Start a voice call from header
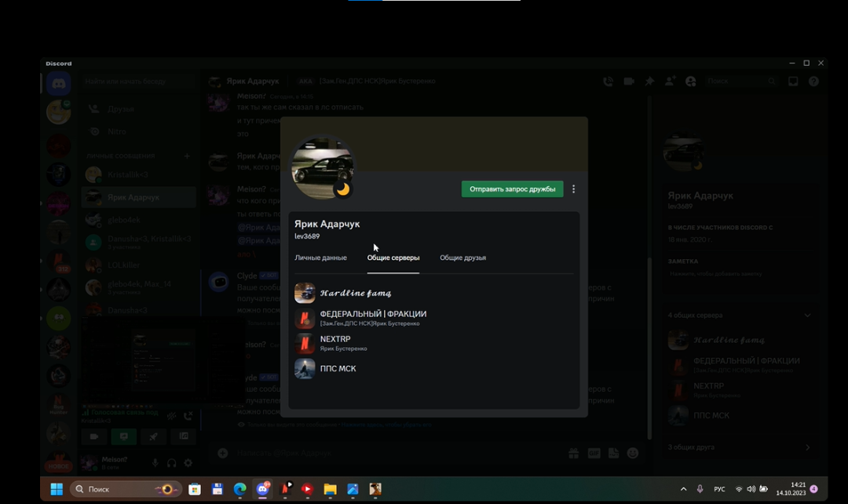Screen dimensions: 848x504 (x=608, y=81)
